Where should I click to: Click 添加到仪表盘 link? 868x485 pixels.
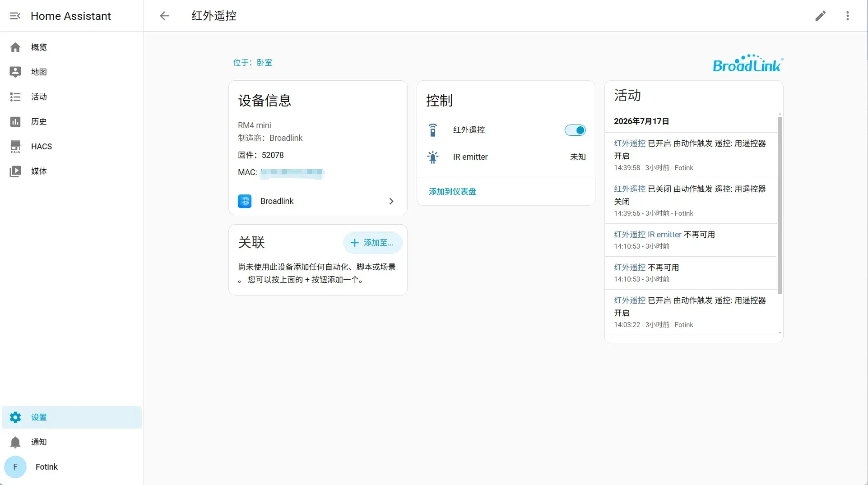coord(452,192)
